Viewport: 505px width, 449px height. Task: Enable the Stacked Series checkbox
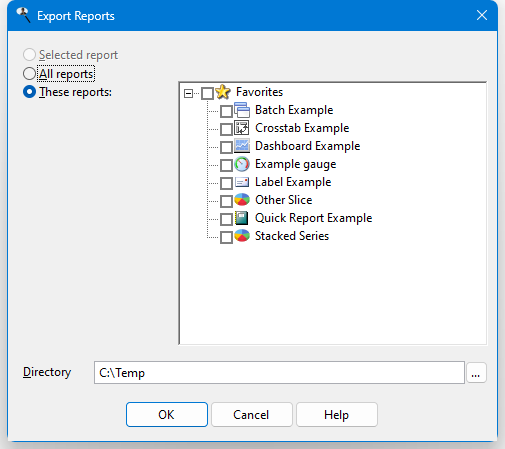226,237
